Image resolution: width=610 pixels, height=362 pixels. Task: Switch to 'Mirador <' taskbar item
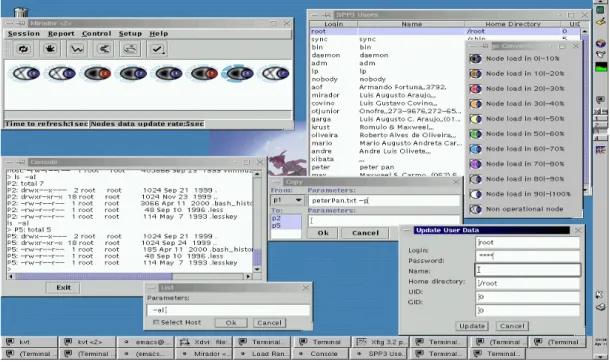click(x=203, y=354)
